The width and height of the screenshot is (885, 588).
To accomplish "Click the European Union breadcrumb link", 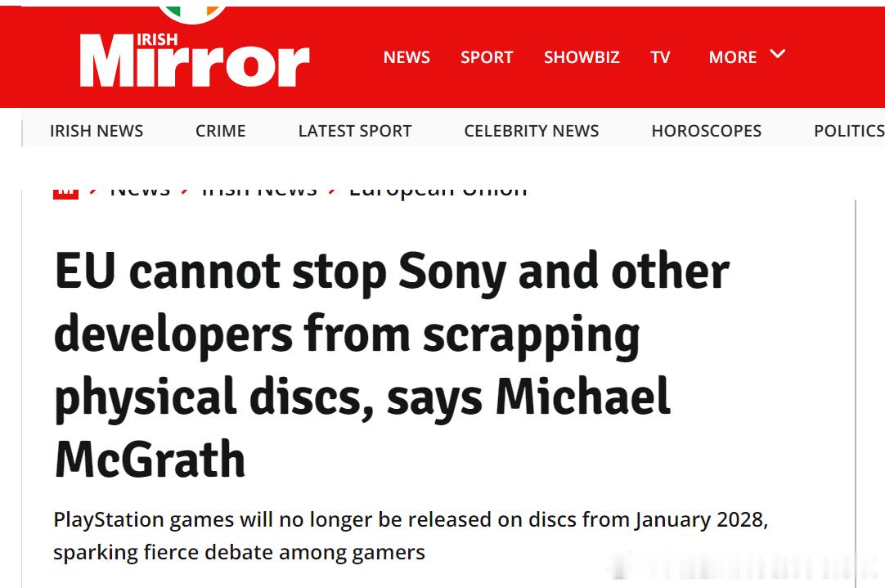I will click(438, 193).
